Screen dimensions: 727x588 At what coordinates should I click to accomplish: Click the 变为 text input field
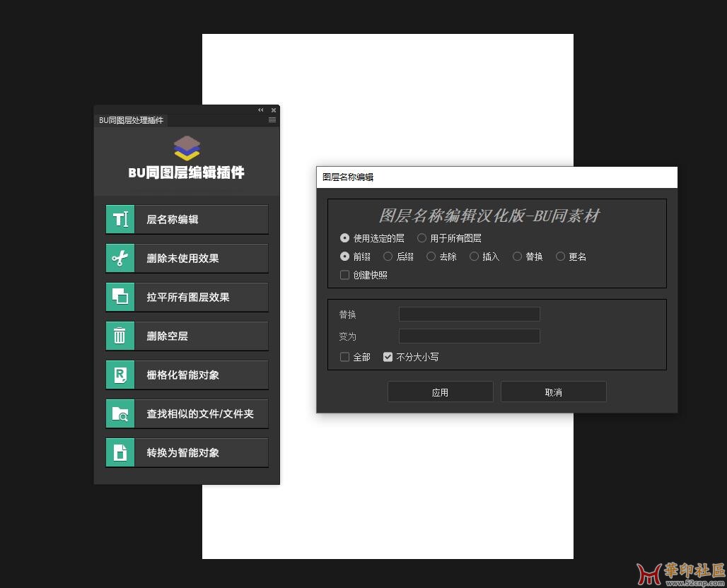(x=469, y=336)
